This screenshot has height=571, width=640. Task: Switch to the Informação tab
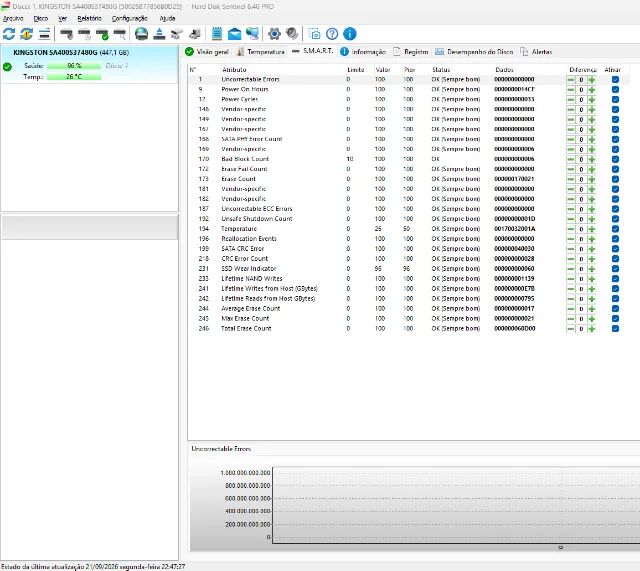coord(363,52)
